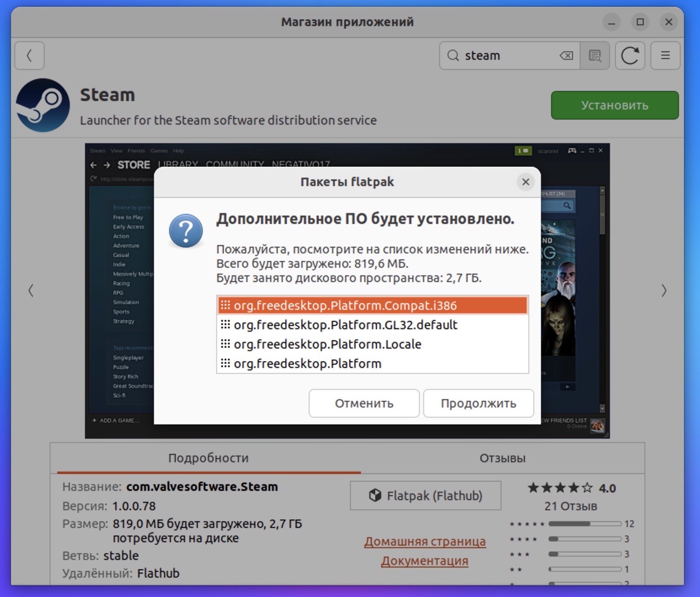The image size is (700, 597).
Task: Click the question mark dialog icon
Action: click(186, 231)
